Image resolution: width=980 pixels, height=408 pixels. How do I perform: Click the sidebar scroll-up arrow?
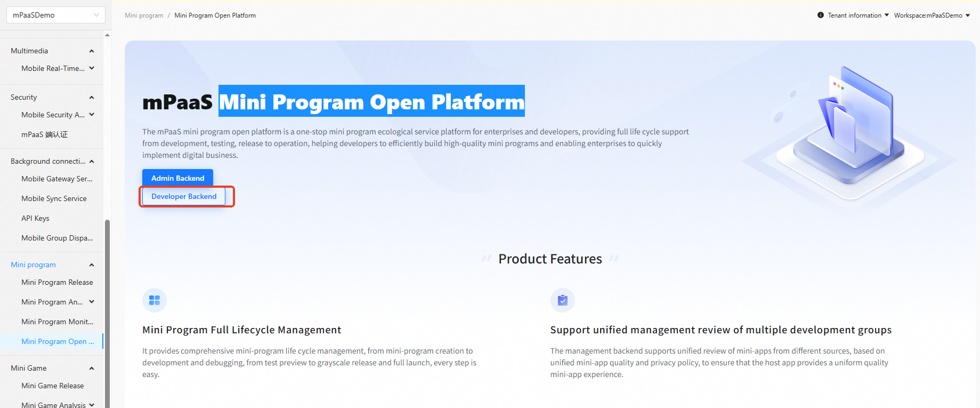[108, 35]
